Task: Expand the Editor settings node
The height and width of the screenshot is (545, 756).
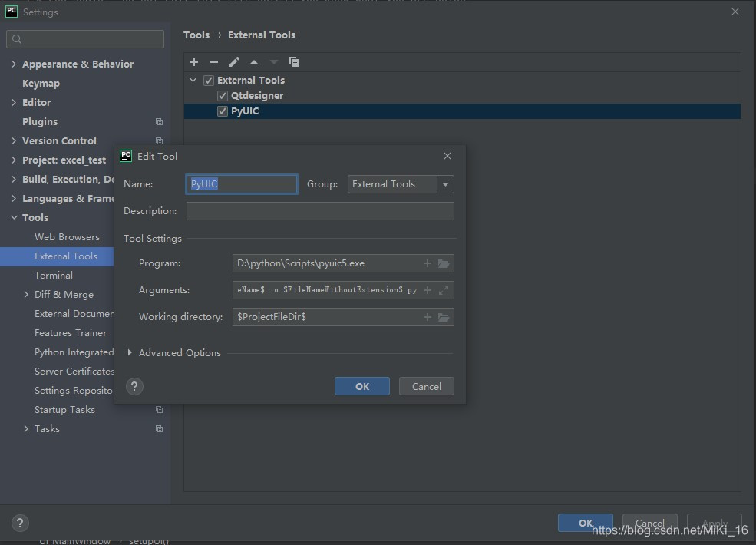Action: [14, 102]
